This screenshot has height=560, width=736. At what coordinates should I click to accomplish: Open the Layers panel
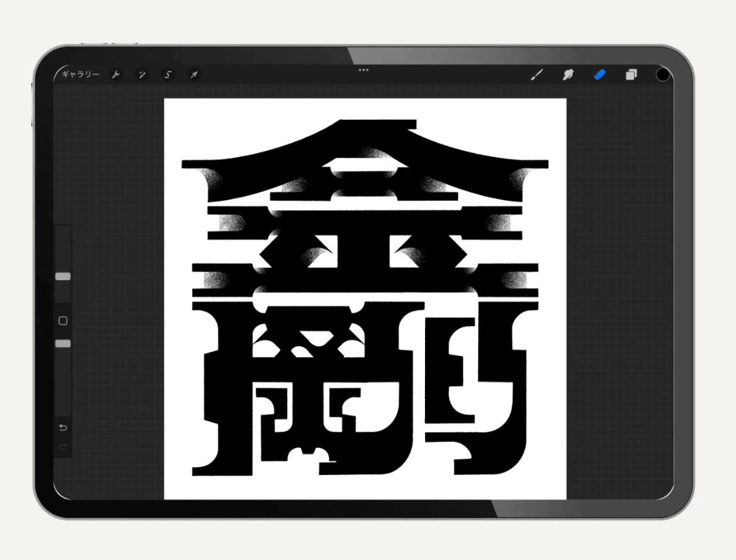631,75
